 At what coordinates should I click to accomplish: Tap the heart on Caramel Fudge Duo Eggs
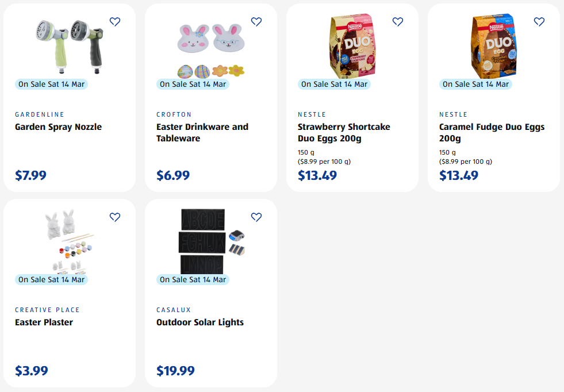coord(539,22)
